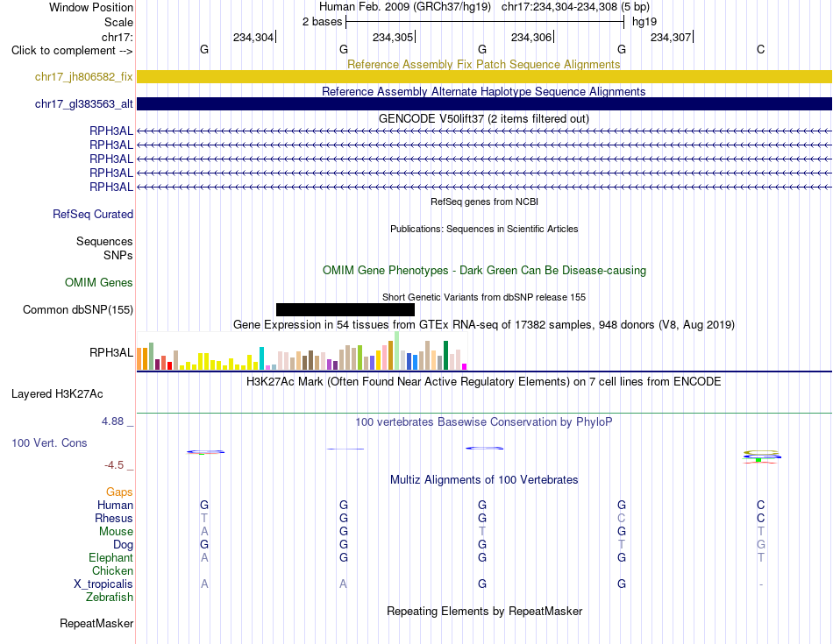This screenshot has height=644, width=833.
Task: Click the "X_tropicalis" alignment row label
Action: (103, 584)
